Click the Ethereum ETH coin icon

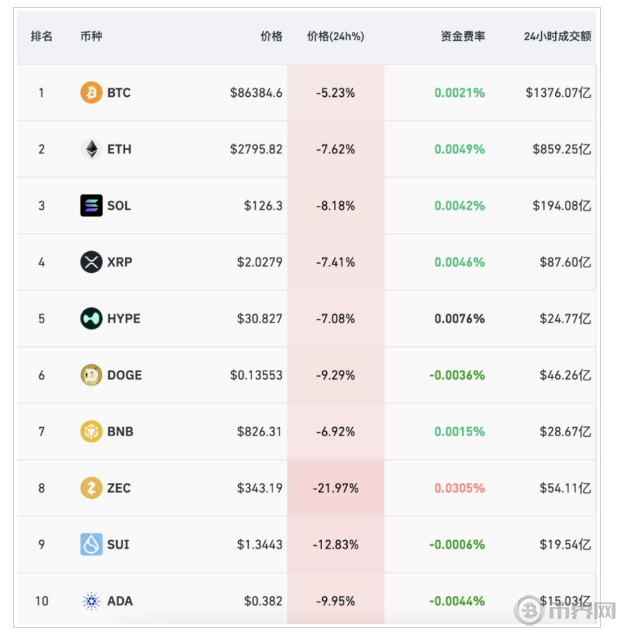pos(91,149)
